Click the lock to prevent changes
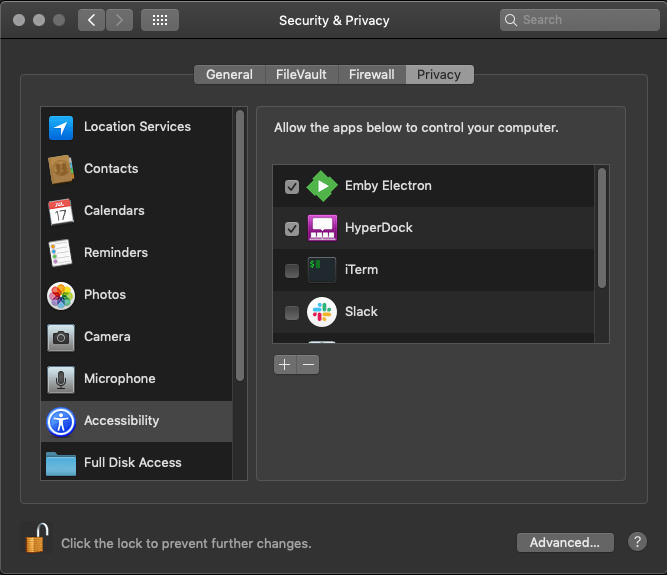Image resolution: width=667 pixels, height=575 pixels. 37,538
